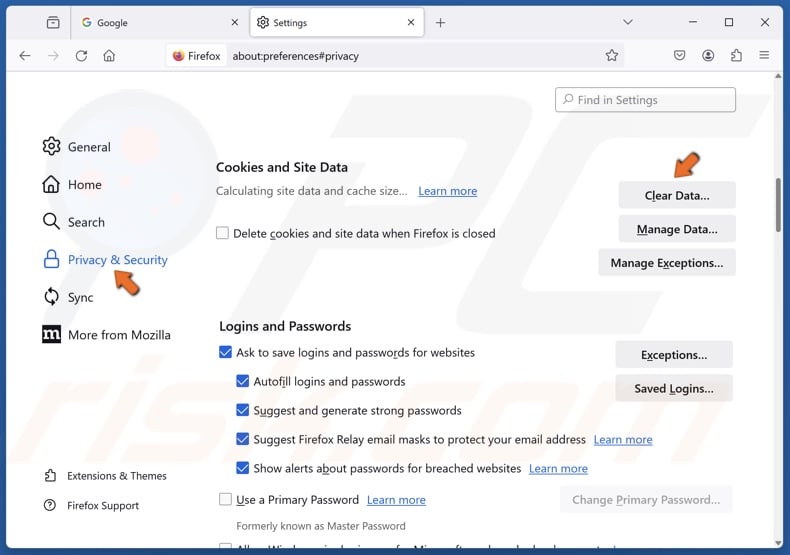Click the address bar URL

point(295,56)
